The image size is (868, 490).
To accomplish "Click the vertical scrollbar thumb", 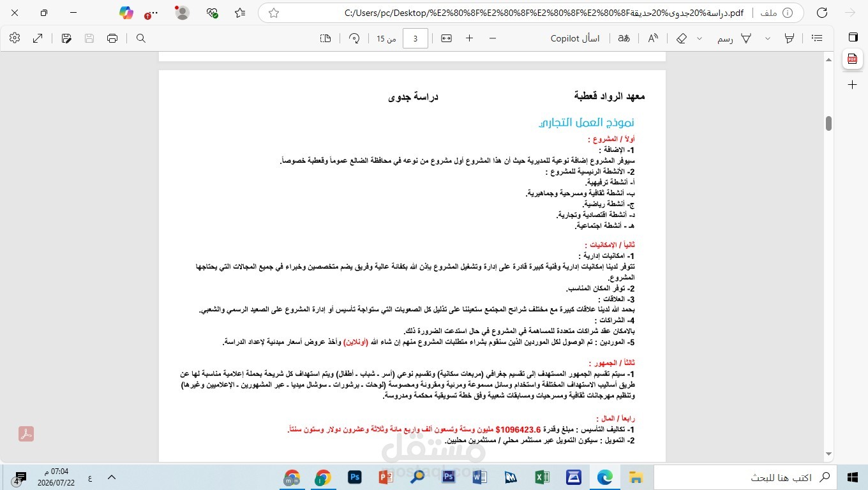I will [x=828, y=123].
